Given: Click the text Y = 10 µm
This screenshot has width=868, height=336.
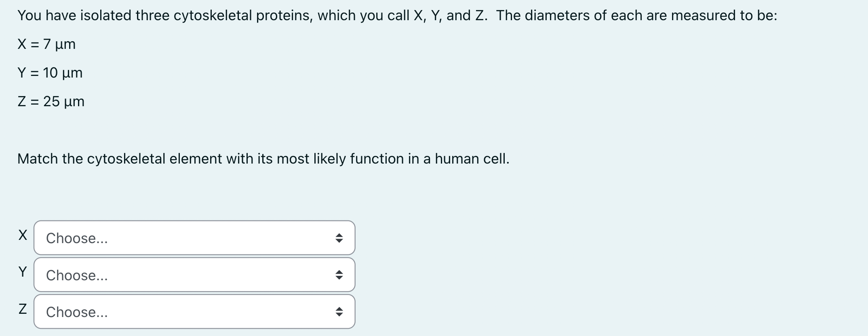Looking at the screenshot, I should (x=50, y=73).
